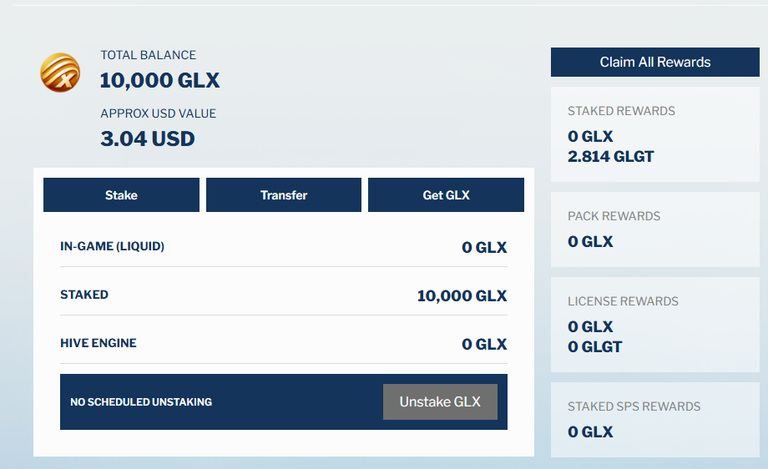This screenshot has height=469, width=768.
Task: Click the 0 GLX Hive Engine value
Action: (x=484, y=344)
